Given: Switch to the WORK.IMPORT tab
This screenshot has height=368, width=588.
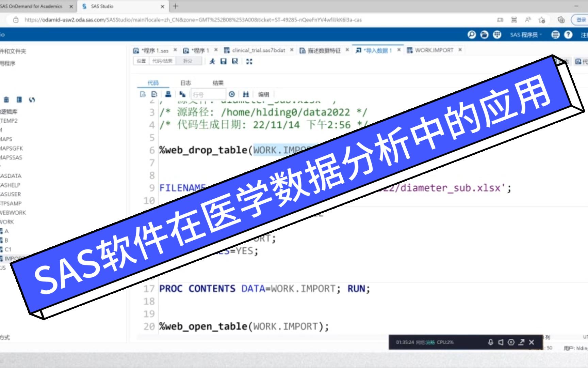Looking at the screenshot, I should click(x=430, y=50).
